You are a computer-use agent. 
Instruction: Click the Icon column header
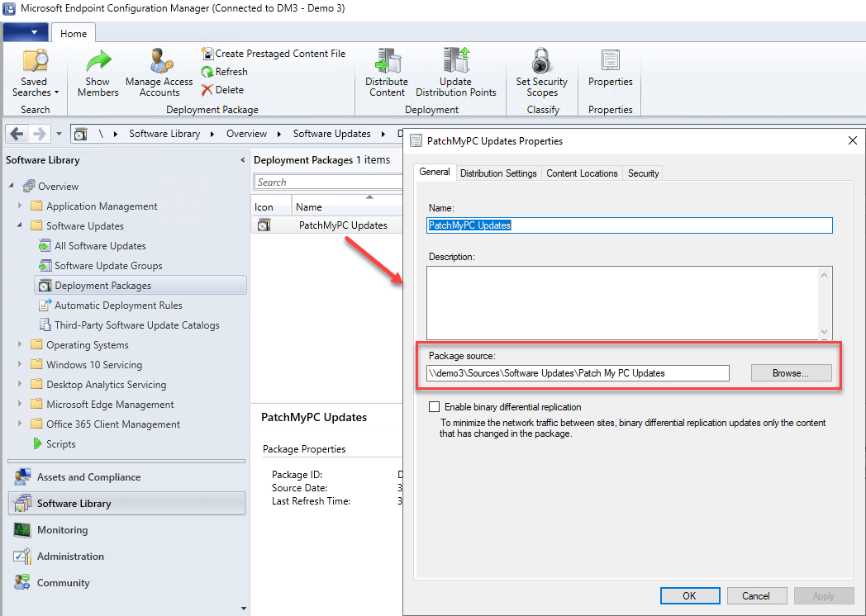pos(271,207)
